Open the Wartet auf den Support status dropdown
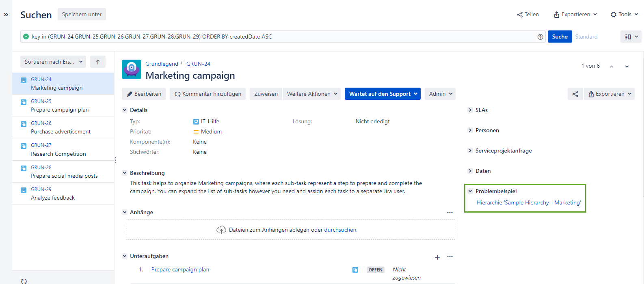 tap(383, 94)
